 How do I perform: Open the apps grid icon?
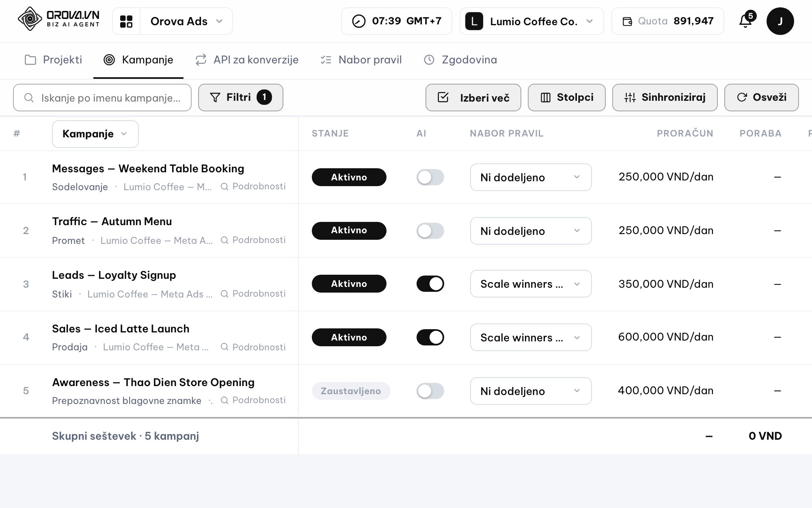tap(126, 21)
